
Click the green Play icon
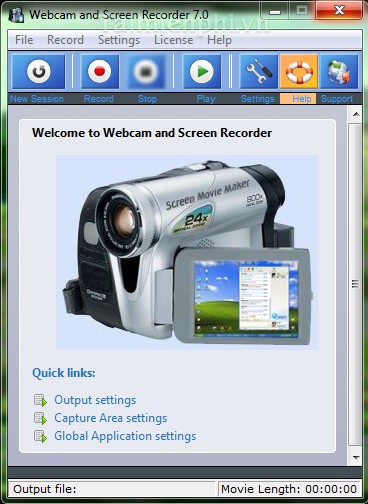tap(201, 72)
